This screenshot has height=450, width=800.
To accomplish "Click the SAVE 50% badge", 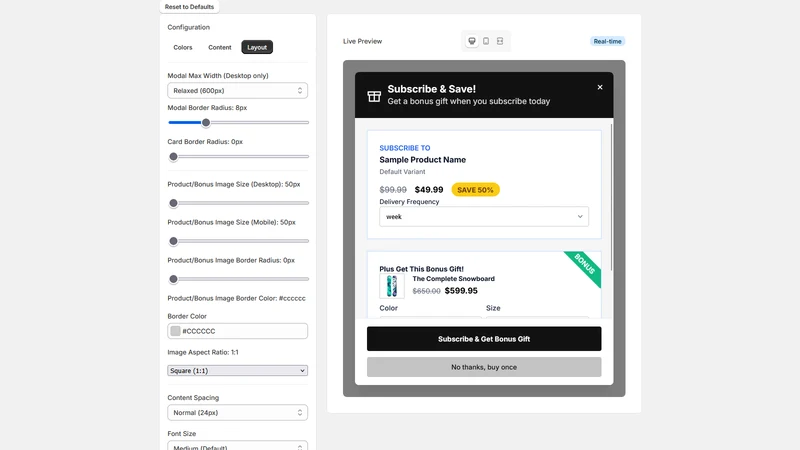I will (x=475, y=190).
